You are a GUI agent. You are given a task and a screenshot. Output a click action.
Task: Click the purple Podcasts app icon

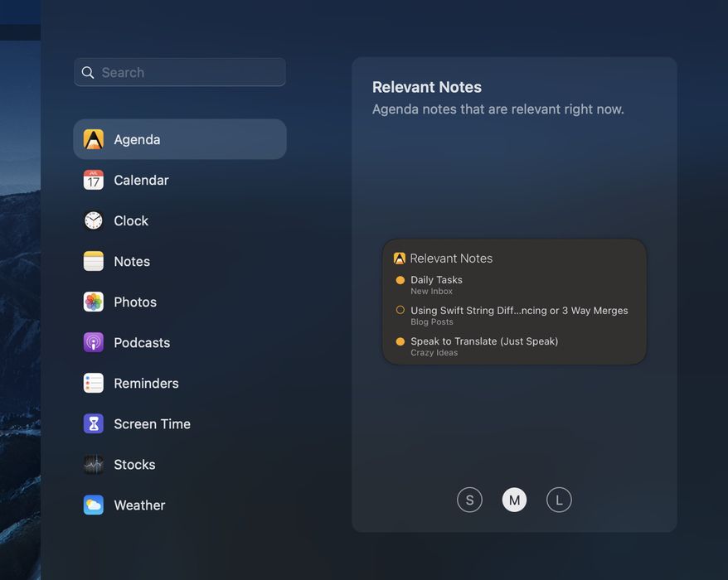(94, 342)
